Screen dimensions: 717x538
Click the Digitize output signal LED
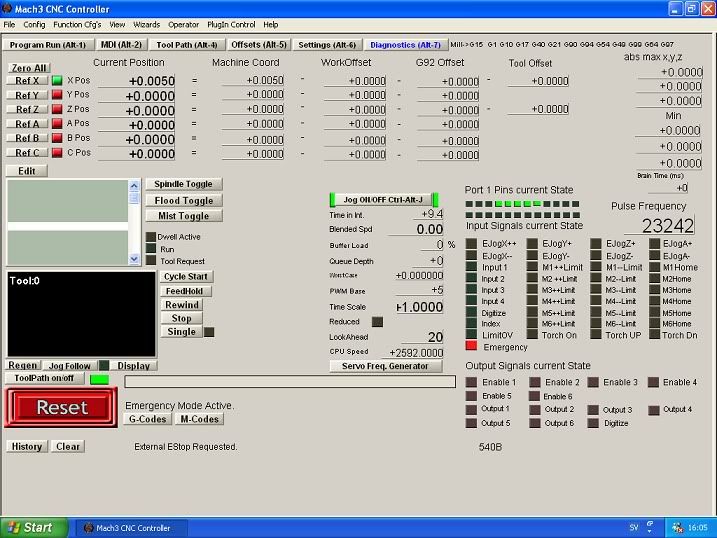point(593,423)
